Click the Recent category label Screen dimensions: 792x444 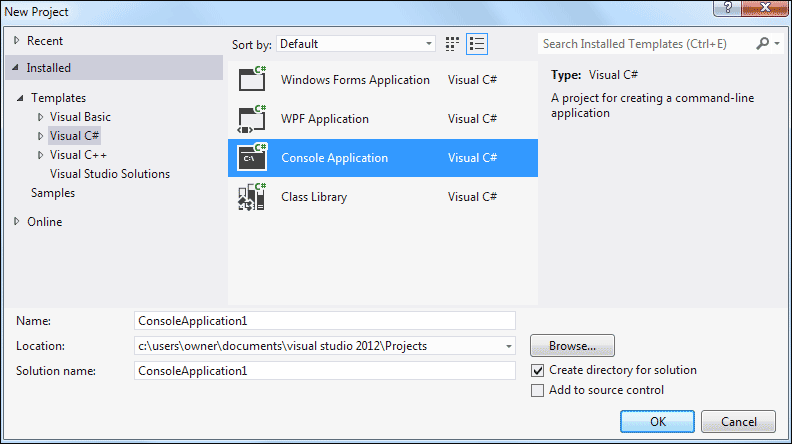coord(45,41)
